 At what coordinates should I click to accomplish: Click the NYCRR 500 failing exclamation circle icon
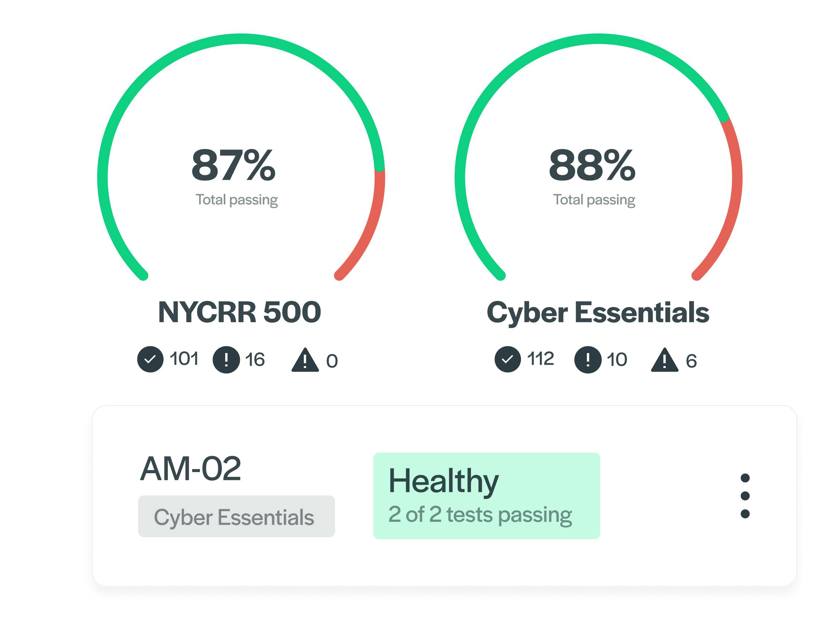pos(226,359)
